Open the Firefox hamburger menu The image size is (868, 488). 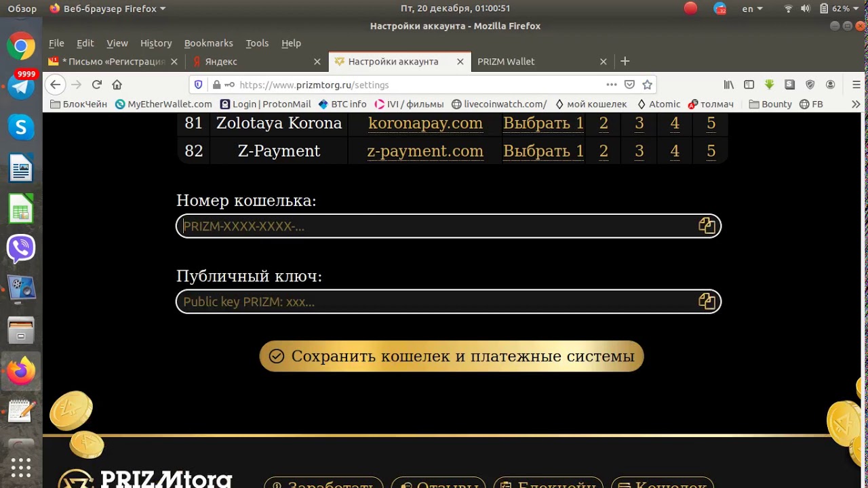point(856,85)
